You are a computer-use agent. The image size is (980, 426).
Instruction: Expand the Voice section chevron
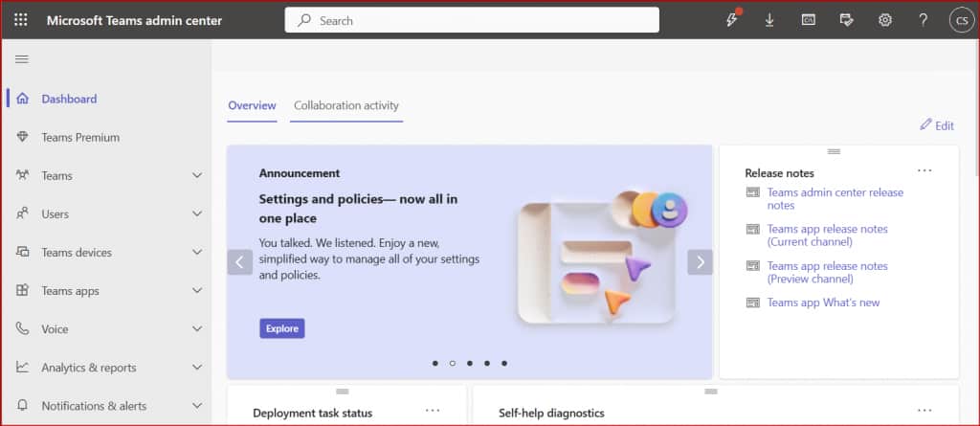[x=197, y=329]
